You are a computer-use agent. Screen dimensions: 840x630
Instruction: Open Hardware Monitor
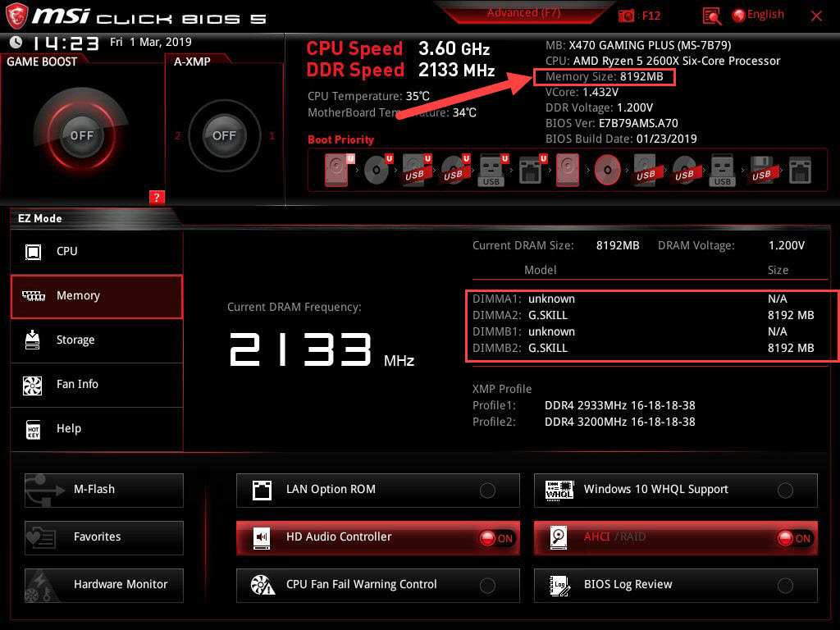click(103, 585)
